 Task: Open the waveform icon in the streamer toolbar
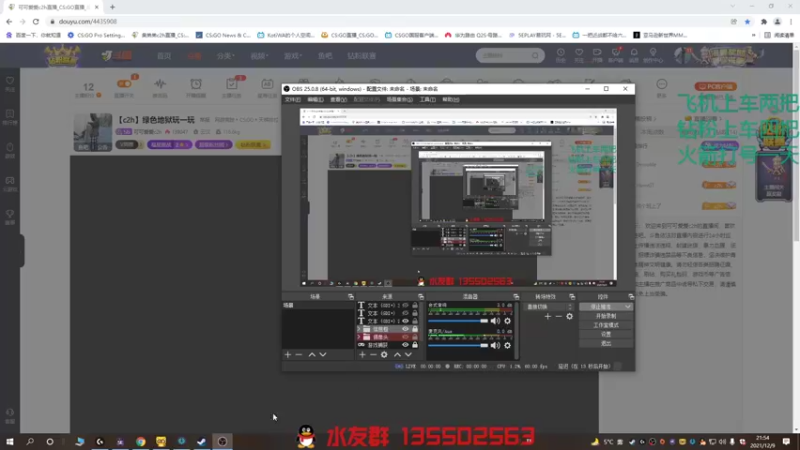tap(160, 84)
